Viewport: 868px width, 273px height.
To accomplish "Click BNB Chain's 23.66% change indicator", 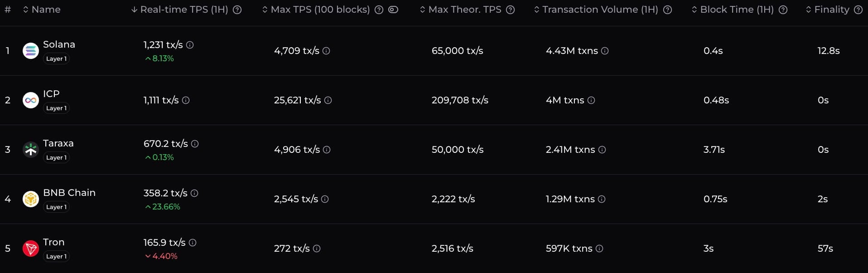I will point(162,207).
